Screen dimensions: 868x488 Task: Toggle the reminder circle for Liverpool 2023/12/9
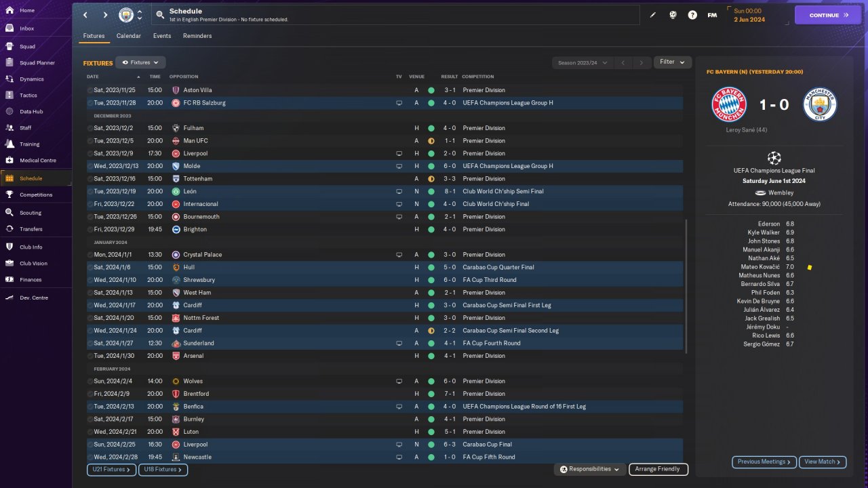[90, 154]
